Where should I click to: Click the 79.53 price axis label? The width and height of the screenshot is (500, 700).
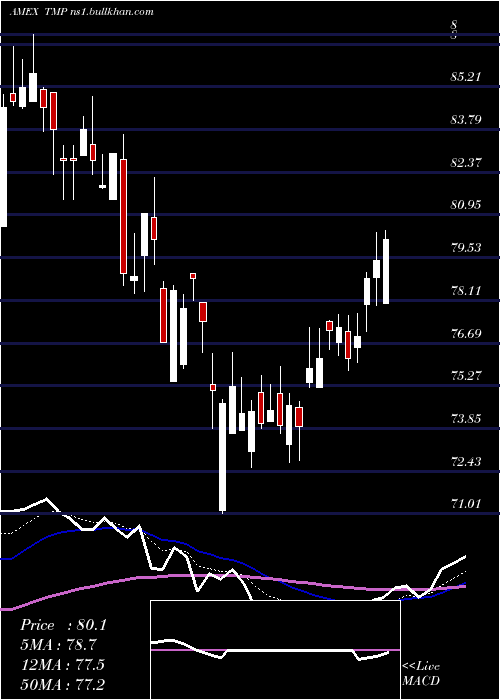(466, 248)
